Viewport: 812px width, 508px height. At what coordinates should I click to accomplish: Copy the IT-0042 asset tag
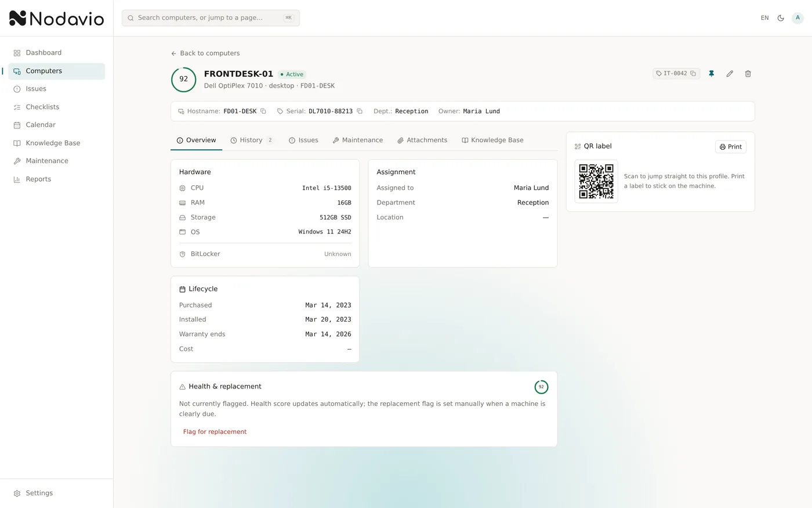click(x=693, y=74)
